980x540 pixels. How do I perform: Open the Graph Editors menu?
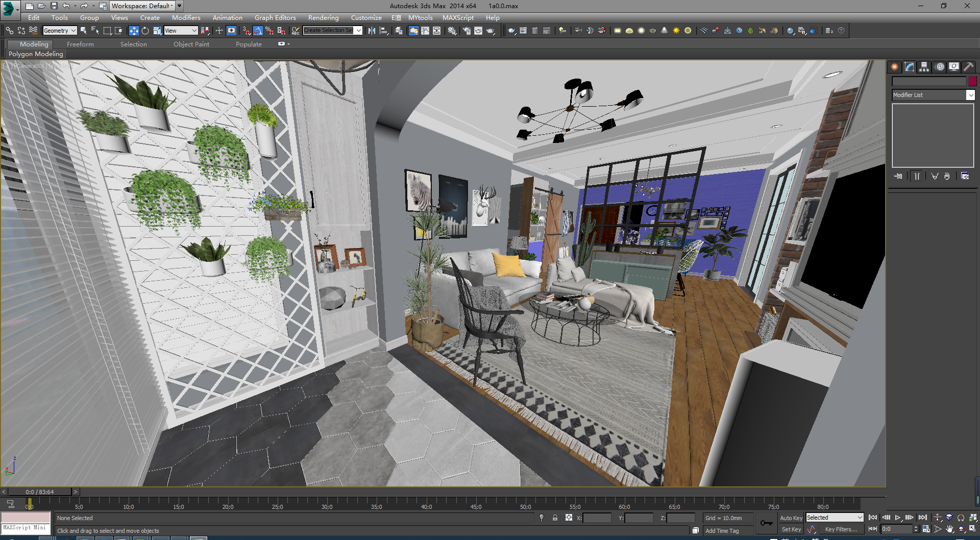coord(275,17)
